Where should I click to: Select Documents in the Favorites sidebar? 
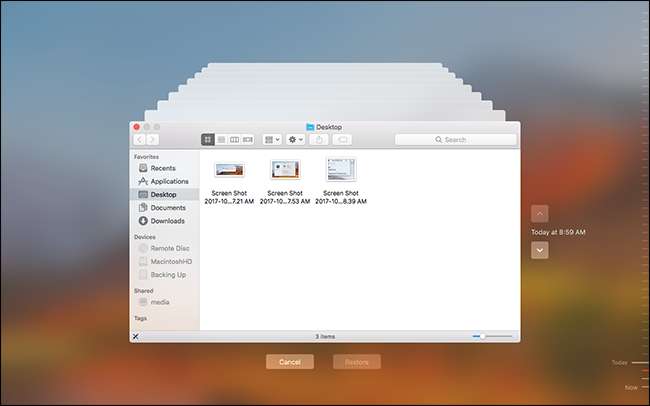(167, 207)
